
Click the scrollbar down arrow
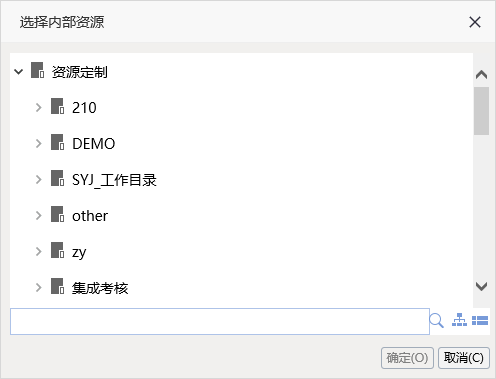coord(481,286)
